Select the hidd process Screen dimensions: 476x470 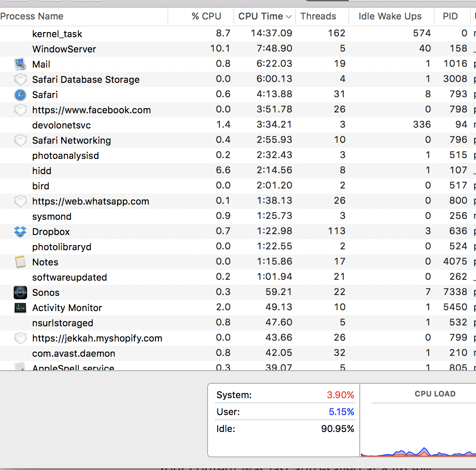point(41,171)
